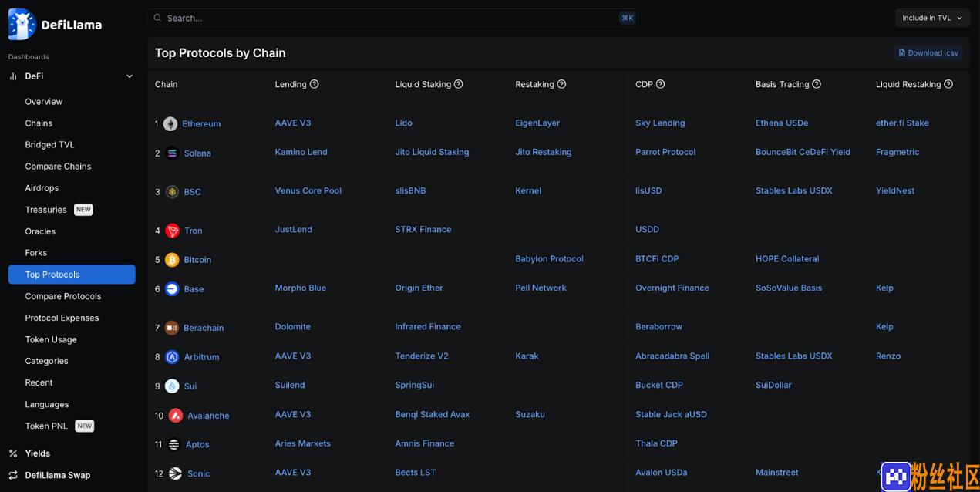Click the Morpho Blue link

(301, 288)
